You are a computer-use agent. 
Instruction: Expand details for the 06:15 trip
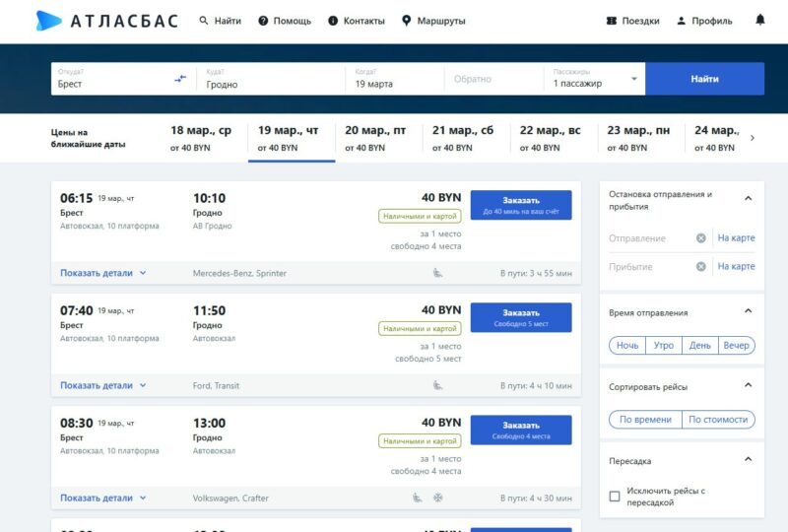[103, 273]
